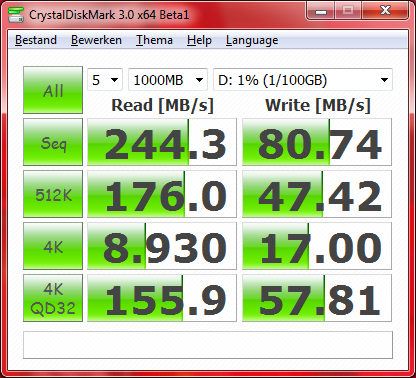Open the 1000MB test size dropdown

click(168, 80)
